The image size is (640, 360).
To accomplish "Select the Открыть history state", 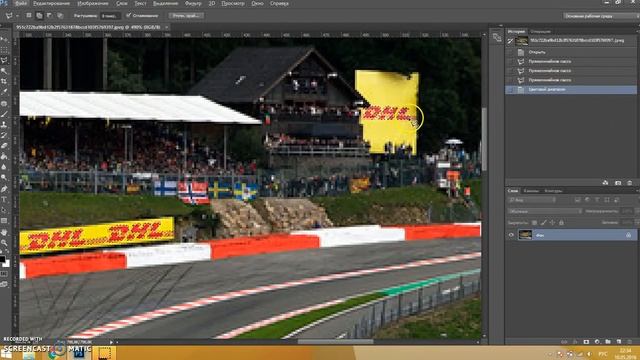I will (571, 52).
